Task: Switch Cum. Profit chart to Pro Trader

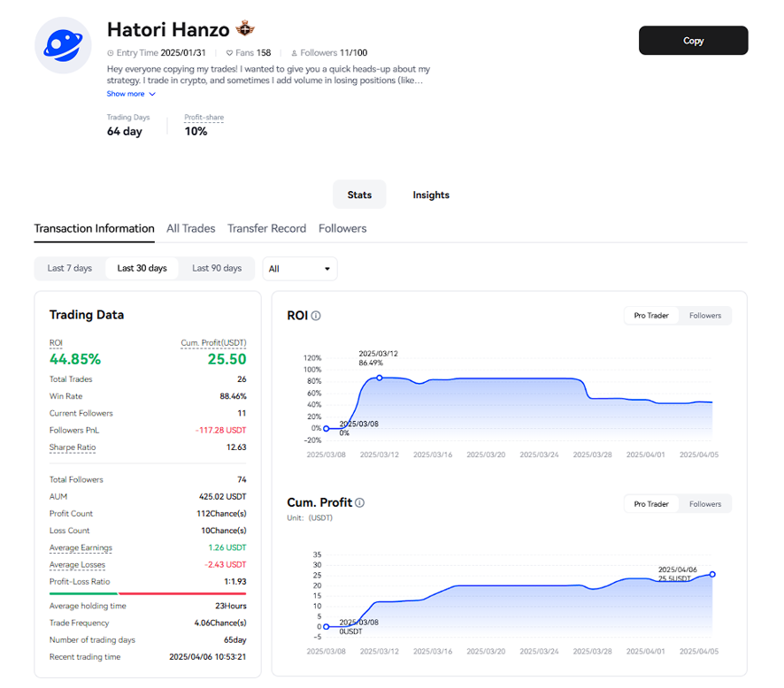Action: (651, 504)
